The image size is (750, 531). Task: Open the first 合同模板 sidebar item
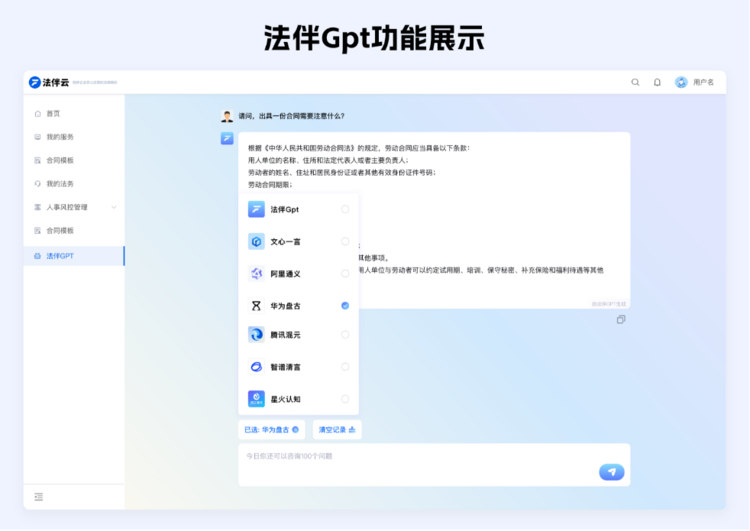tap(74, 160)
